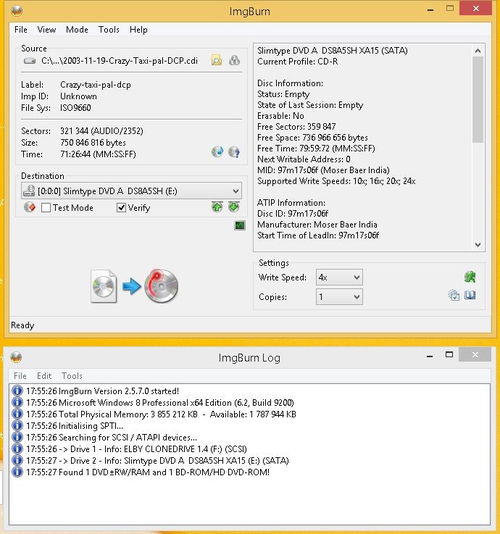Viewport: 500px width, 534px height.
Task: Open the Write Speed dropdown set to 4x
Action: [x=339, y=277]
